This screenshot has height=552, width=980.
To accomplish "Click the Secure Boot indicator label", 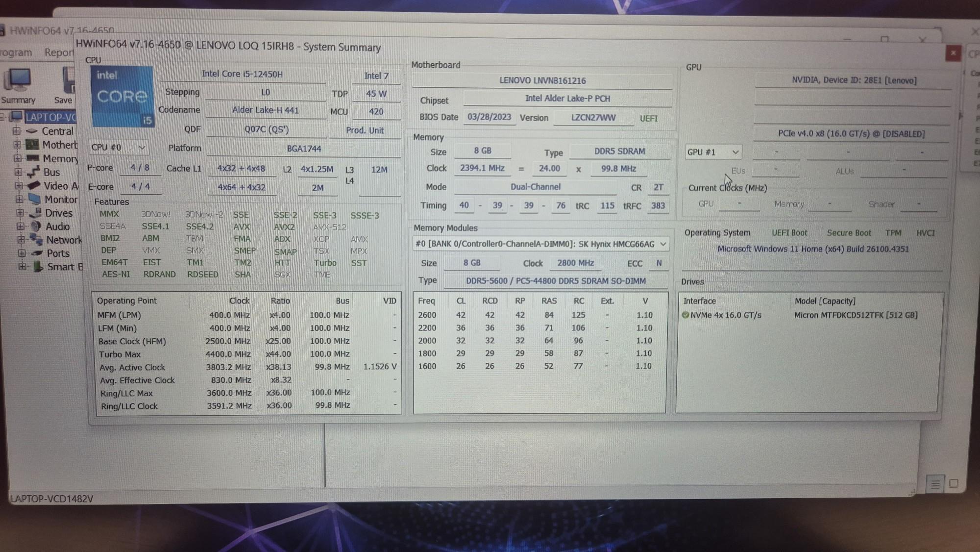I will (x=849, y=233).
